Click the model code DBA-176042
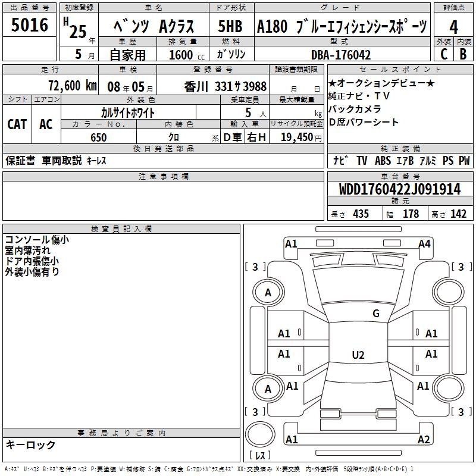Viewport: 476px width, 476px height. [341, 55]
